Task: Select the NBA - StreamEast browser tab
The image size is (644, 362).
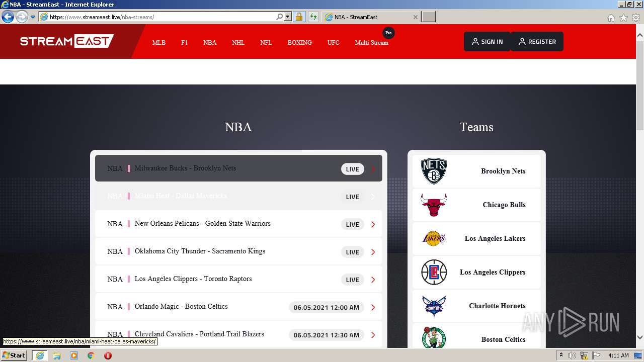Action: (x=371, y=17)
